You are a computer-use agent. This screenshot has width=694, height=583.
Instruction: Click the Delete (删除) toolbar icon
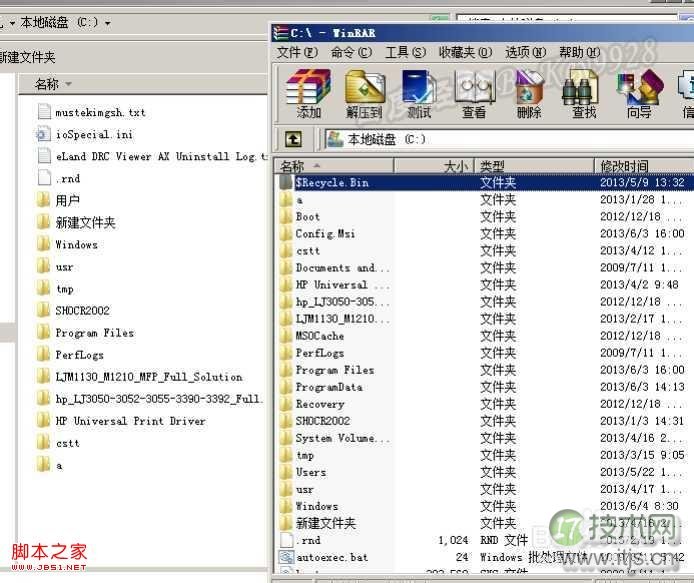point(529,92)
